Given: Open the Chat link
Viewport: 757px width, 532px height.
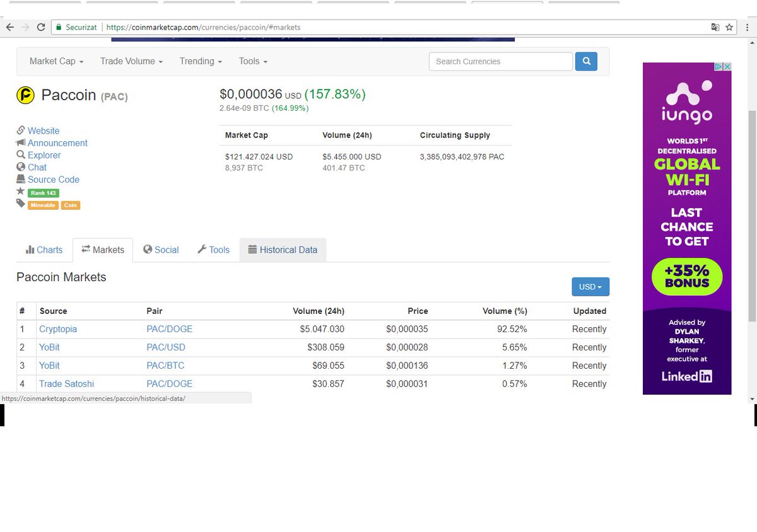Looking at the screenshot, I should point(37,167).
